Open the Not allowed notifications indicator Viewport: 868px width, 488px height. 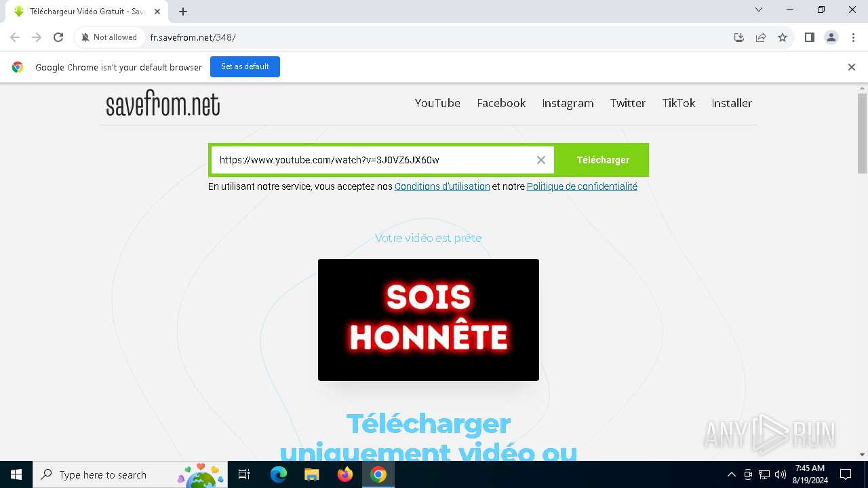point(109,37)
